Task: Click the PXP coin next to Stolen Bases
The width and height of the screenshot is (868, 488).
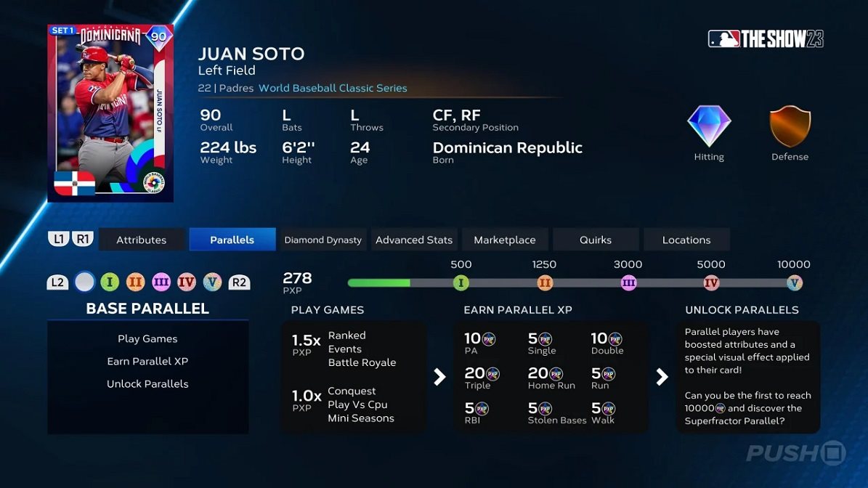Action: pyautogui.click(x=545, y=409)
